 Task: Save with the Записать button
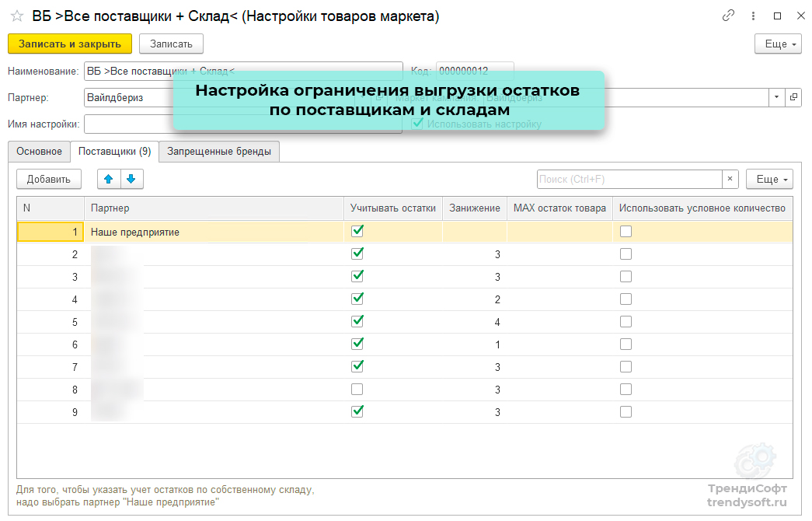click(x=172, y=44)
